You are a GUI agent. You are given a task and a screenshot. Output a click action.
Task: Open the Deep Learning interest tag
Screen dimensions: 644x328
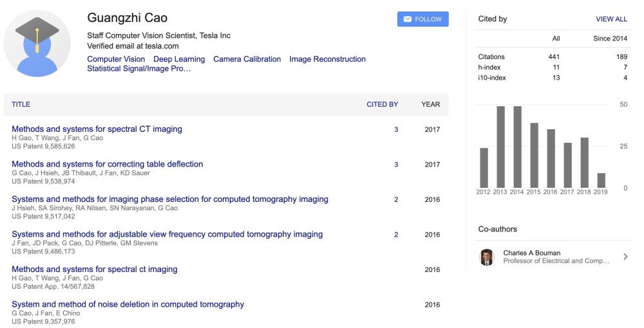[179, 59]
